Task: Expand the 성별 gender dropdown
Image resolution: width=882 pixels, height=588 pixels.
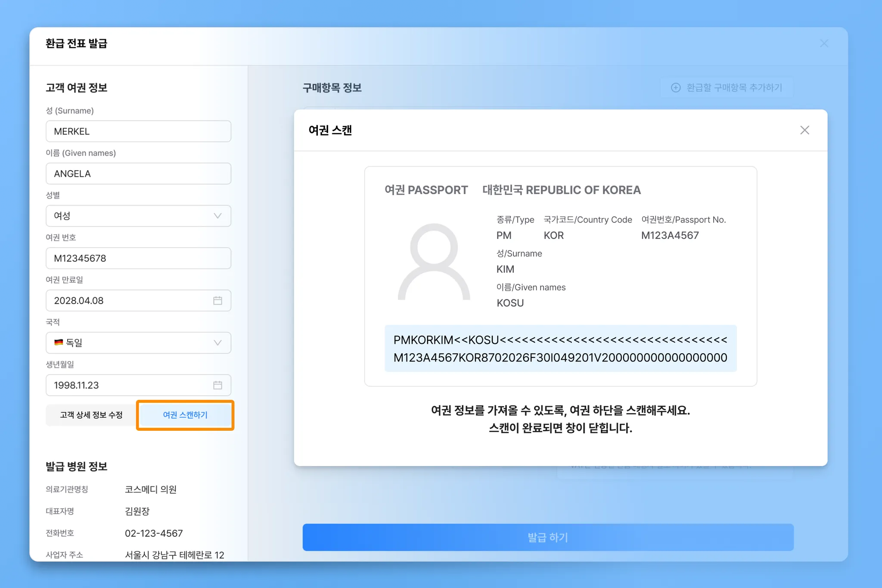Action: click(217, 216)
